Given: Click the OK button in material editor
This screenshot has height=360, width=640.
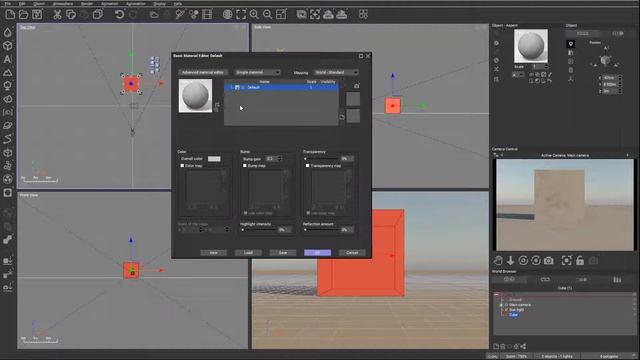Looking at the screenshot, I should click(318, 253).
